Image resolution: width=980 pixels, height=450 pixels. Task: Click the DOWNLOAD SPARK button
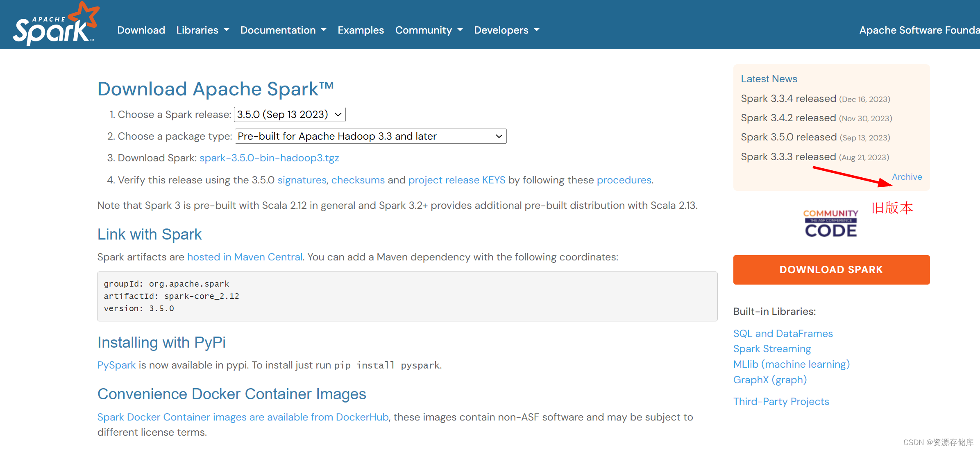(x=831, y=270)
